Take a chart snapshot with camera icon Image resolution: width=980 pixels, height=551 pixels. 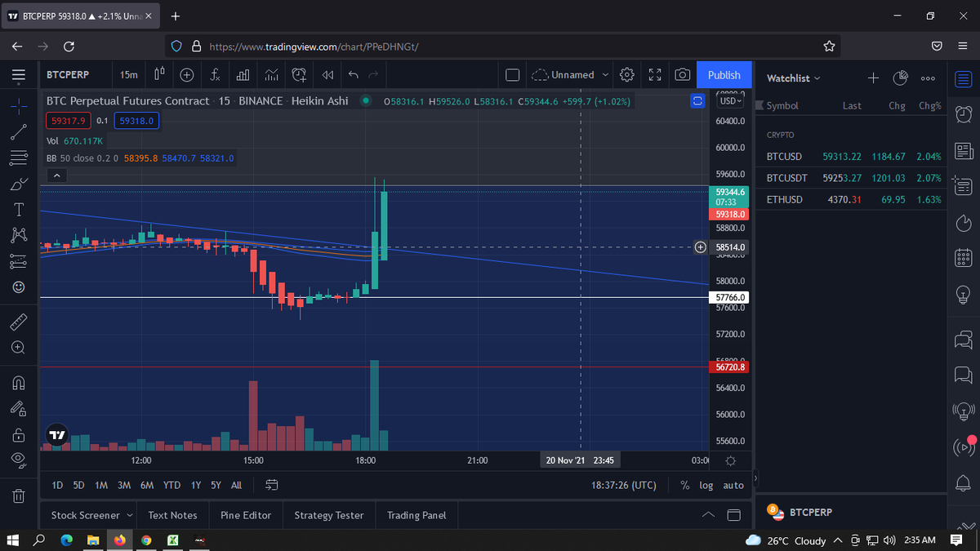[x=682, y=74]
